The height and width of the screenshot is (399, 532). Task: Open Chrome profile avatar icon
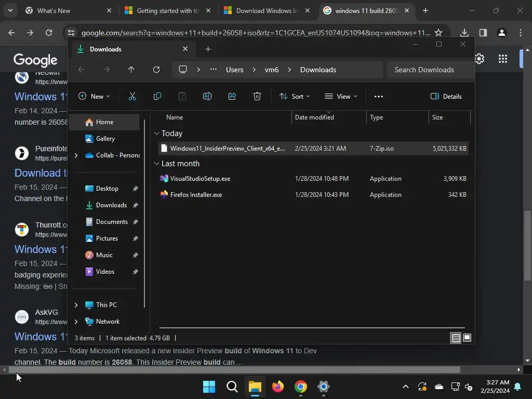[x=502, y=33]
